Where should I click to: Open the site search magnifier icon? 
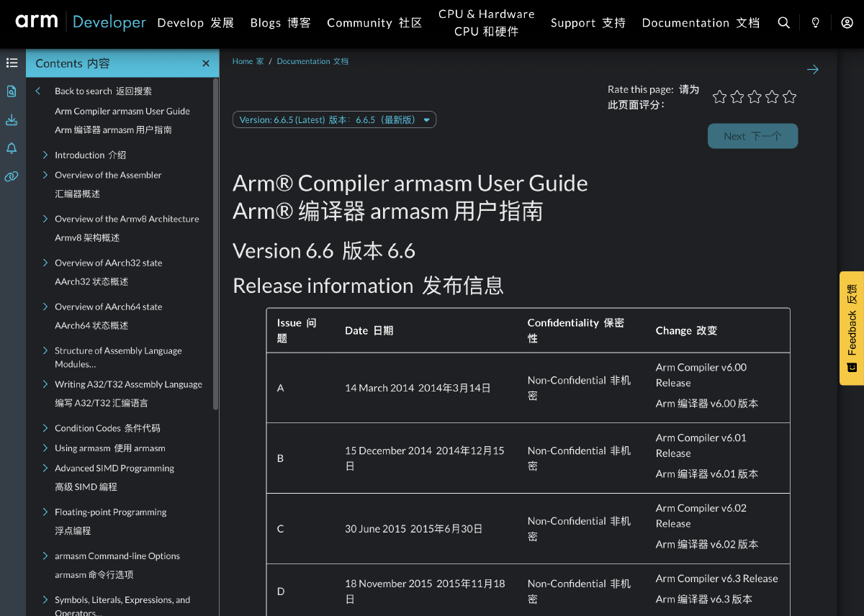(x=783, y=22)
